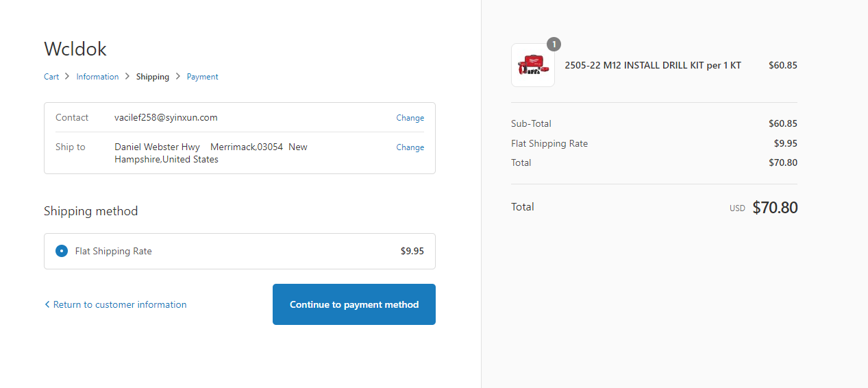Return to customer information
Viewport: 868px width, 388px height.
(x=120, y=304)
